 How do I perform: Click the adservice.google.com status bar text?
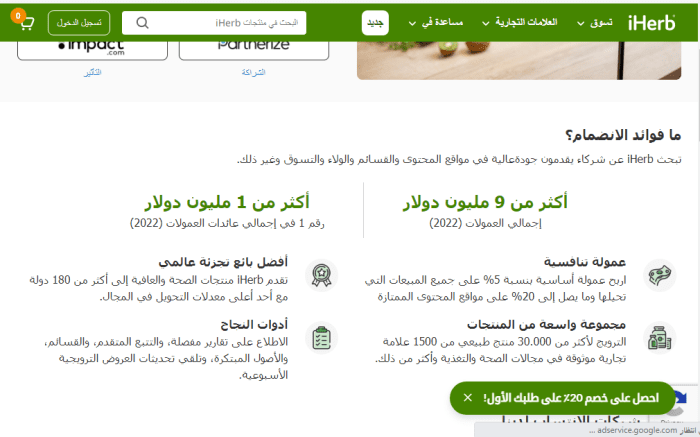tap(643, 430)
